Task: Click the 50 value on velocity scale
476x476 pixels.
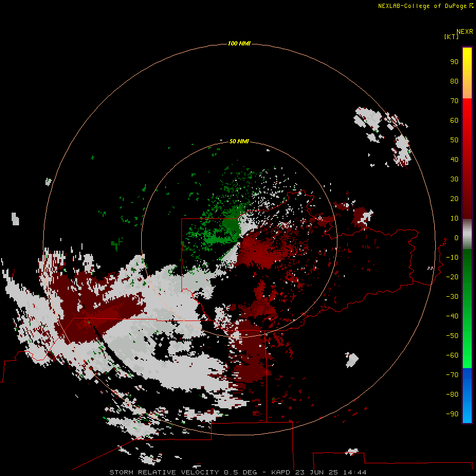Action: click(454, 140)
